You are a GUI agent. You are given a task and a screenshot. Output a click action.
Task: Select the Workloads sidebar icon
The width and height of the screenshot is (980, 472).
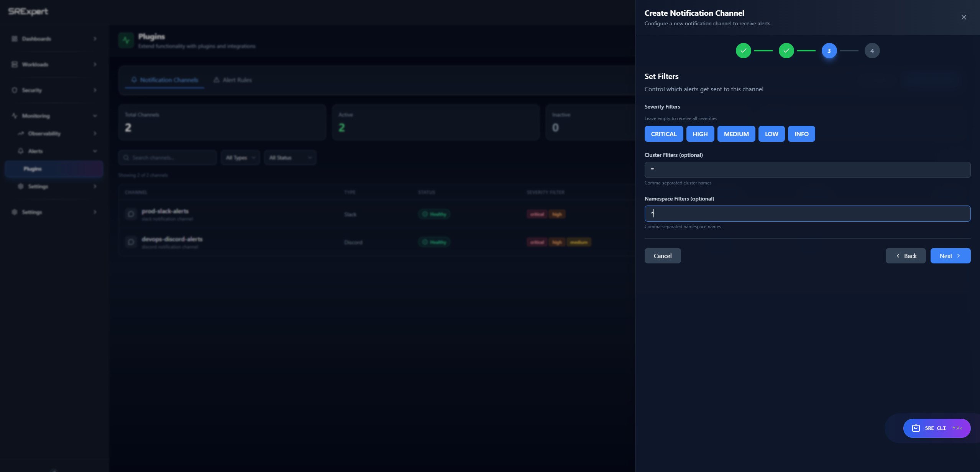[14, 64]
